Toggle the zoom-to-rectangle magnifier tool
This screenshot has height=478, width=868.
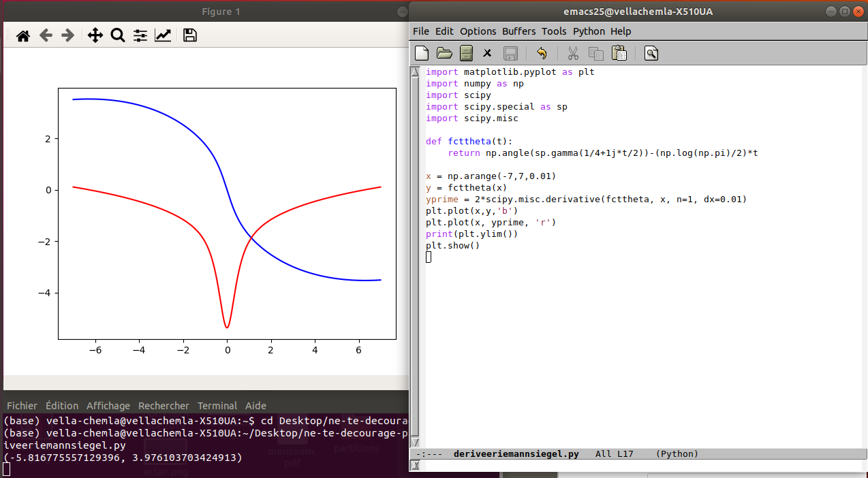click(118, 35)
